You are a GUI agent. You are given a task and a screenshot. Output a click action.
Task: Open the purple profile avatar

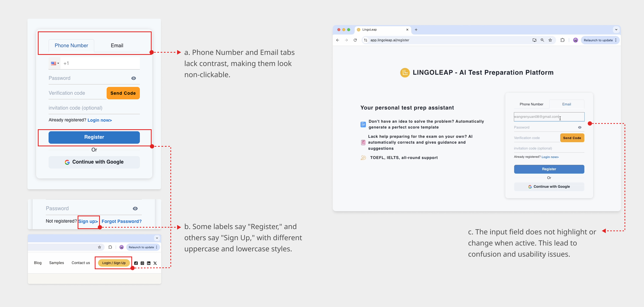pos(576,40)
